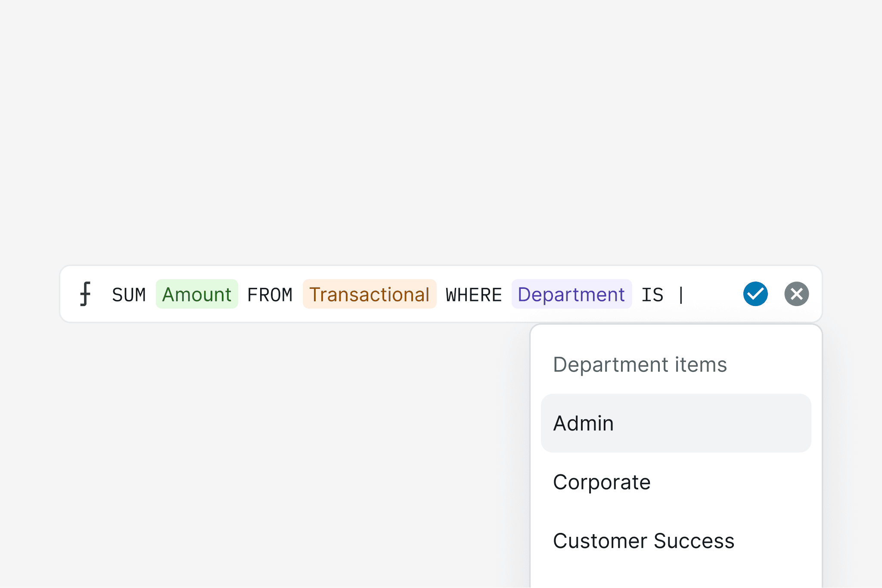Image resolution: width=882 pixels, height=588 pixels.
Task: Click the green Amount token
Action: (x=197, y=294)
